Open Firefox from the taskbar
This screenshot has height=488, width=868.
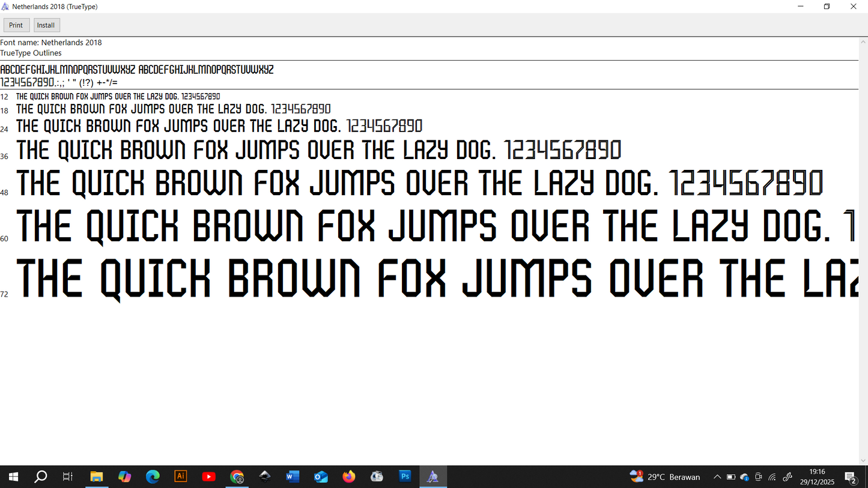click(349, 477)
